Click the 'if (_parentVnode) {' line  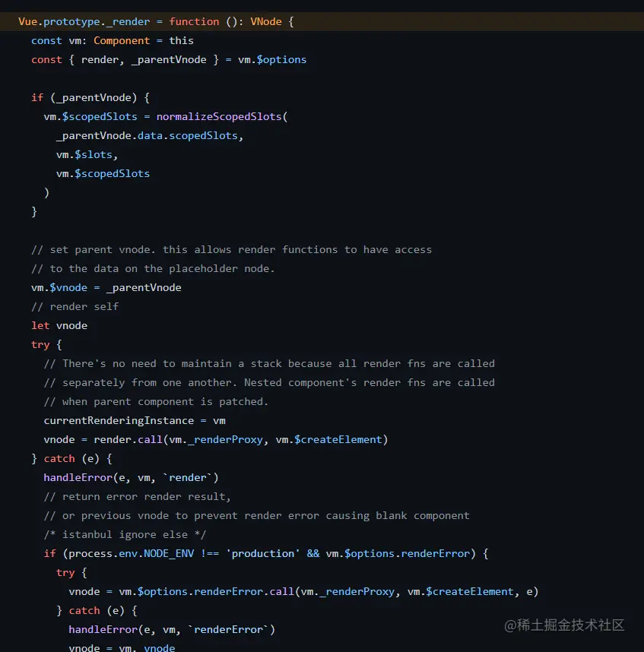(x=90, y=98)
